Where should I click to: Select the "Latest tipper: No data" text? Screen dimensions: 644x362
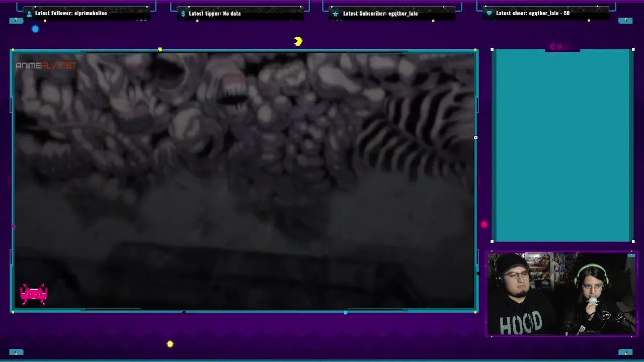[x=215, y=14]
